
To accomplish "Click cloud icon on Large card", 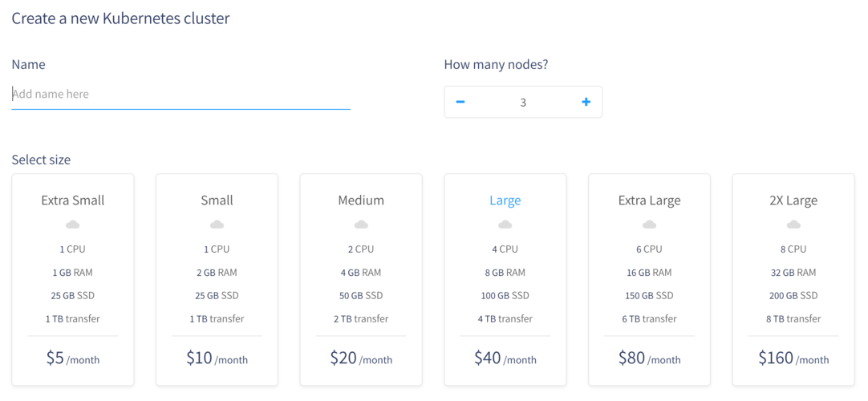I will tap(505, 225).
